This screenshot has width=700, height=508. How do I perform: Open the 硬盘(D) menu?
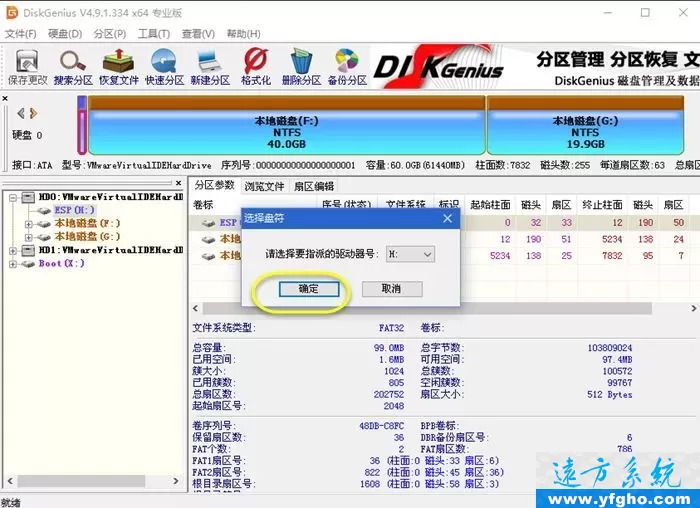pos(65,34)
